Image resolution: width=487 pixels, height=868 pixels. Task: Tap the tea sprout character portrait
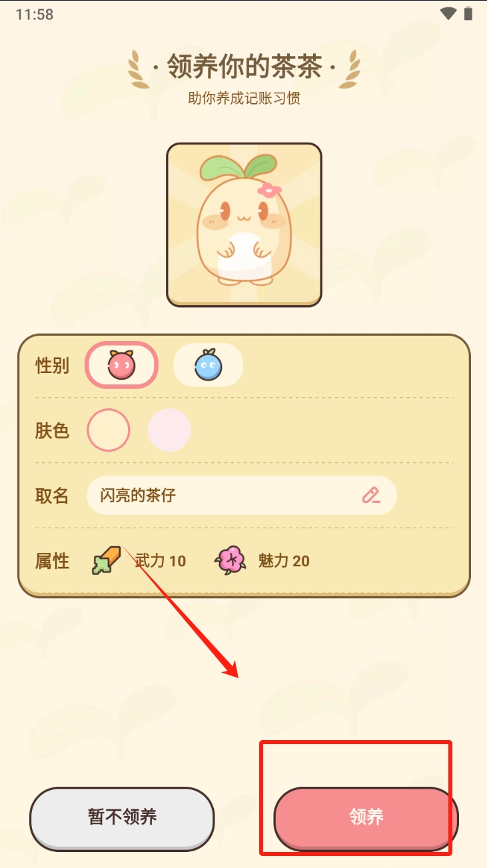(244, 224)
